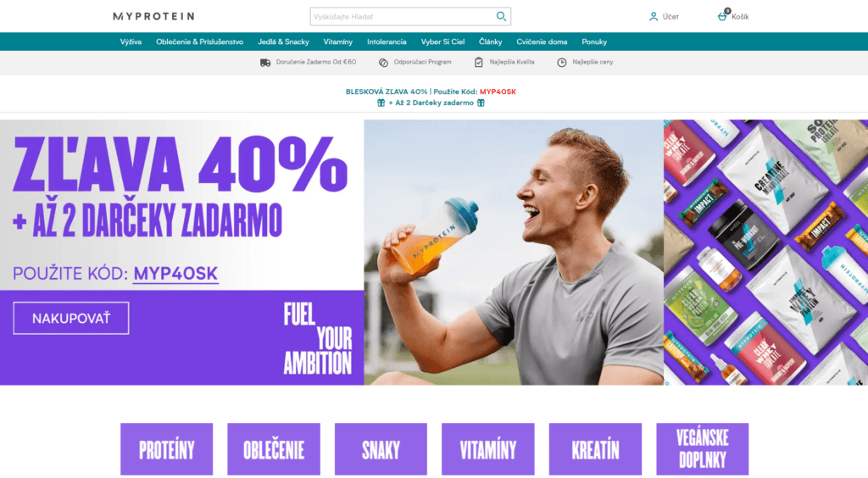The width and height of the screenshot is (868, 478).
Task: Click the Najlepšie ceny clock icon
Action: click(561, 63)
